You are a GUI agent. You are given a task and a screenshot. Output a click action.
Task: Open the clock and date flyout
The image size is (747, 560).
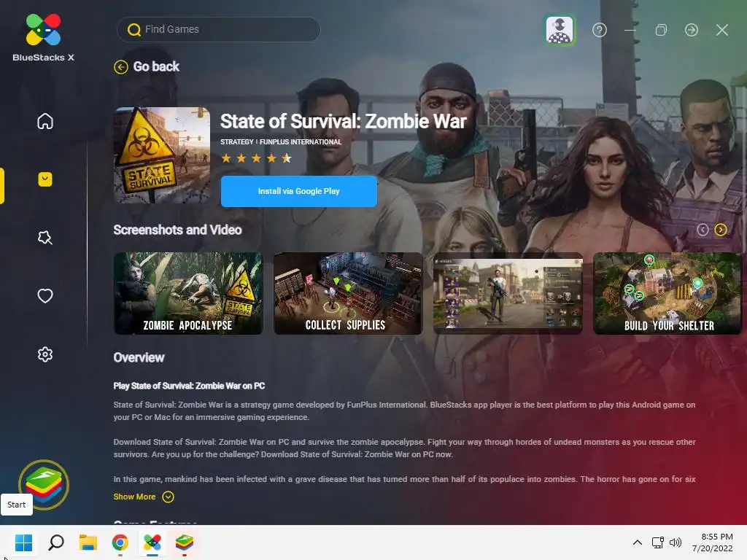coord(712,542)
